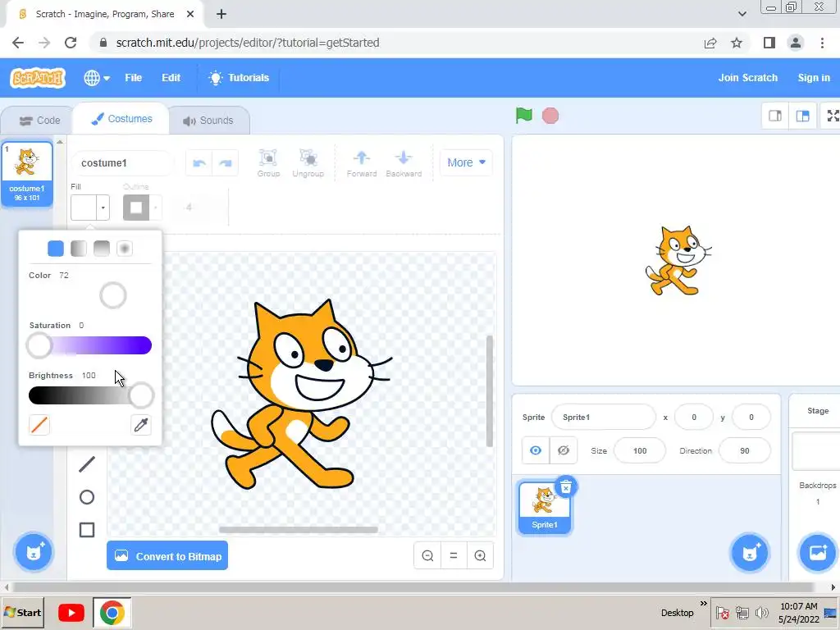840x630 pixels.
Task: Select radial gradient fill style
Action: [125, 249]
